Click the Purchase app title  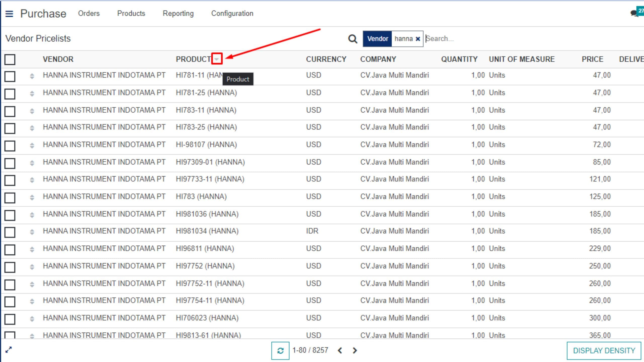click(x=43, y=14)
